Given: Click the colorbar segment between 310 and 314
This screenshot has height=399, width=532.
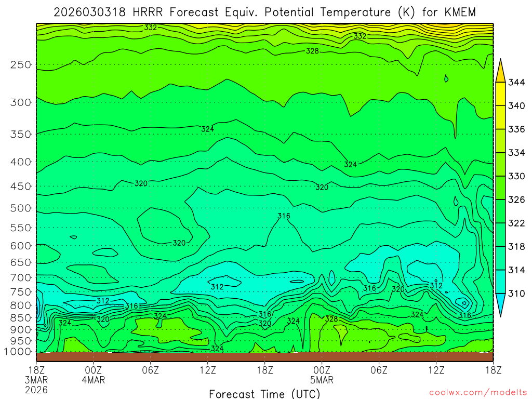Looking at the screenshot, I should (x=500, y=282).
